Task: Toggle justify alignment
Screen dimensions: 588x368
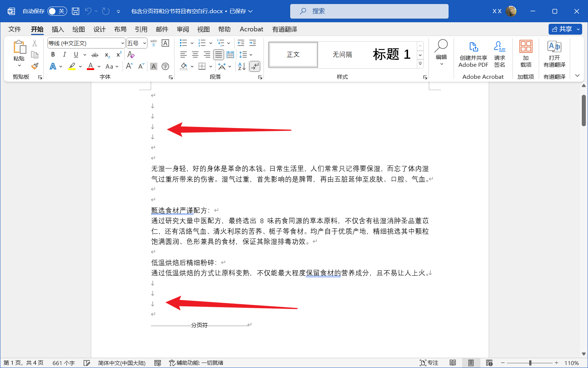Action: (x=219, y=55)
